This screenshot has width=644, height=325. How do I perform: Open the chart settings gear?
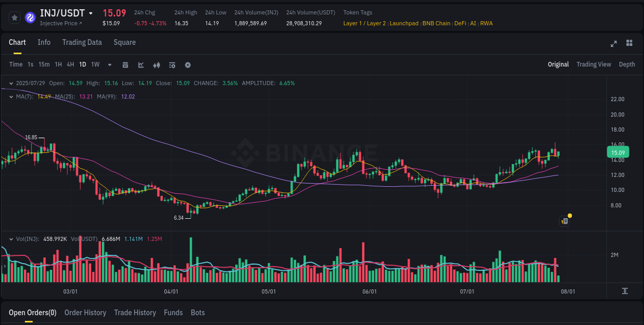coord(188,65)
